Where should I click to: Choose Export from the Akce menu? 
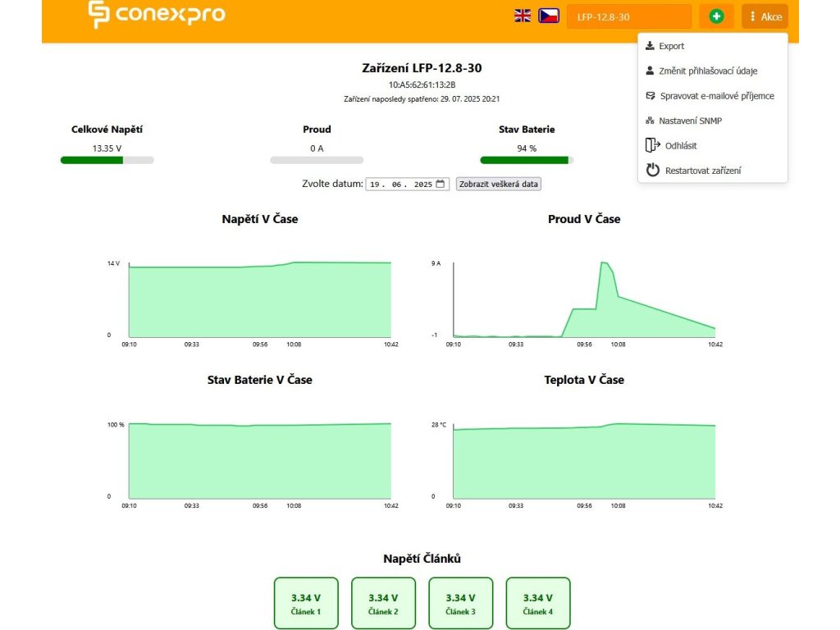713,46
